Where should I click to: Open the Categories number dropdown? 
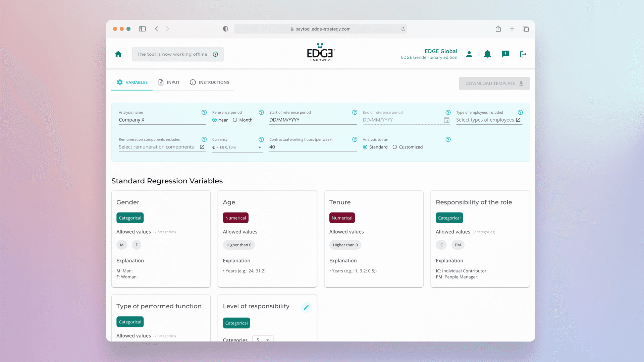(x=263, y=339)
